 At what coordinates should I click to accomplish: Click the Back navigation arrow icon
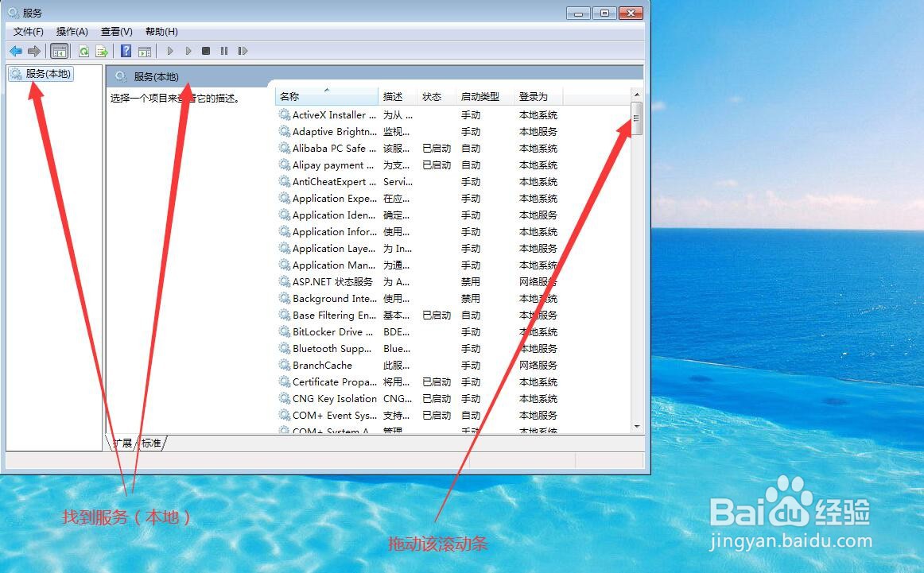click(15, 51)
